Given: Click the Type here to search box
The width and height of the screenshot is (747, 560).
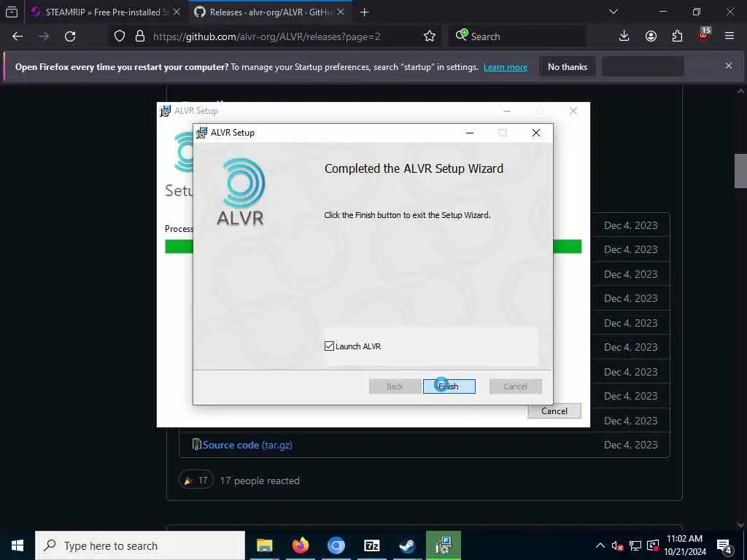Looking at the screenshot, I should tap(140, 545).
